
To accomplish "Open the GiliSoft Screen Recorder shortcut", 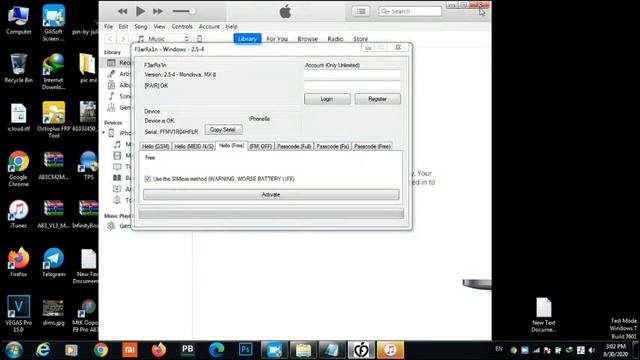I will pos(53,22).
